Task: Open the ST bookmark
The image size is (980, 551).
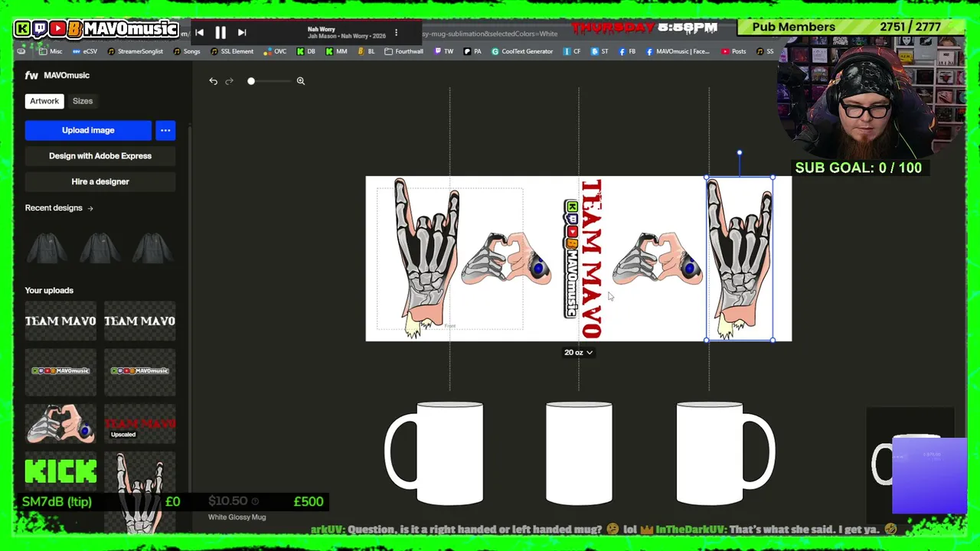Action: coord(599,52)
